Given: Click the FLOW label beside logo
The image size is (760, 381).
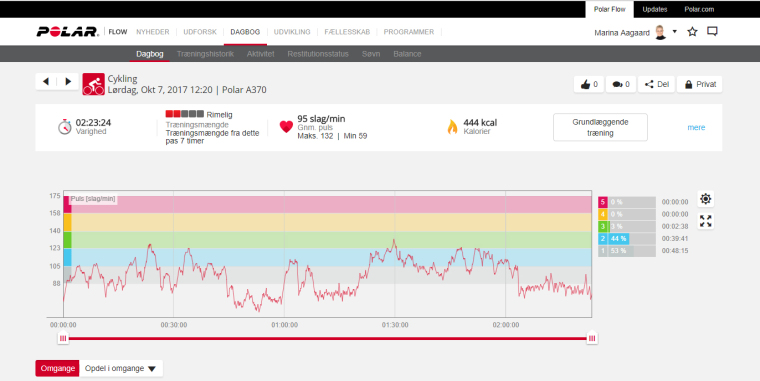Looking at the screenshot, I should click(x=118, y=32).
